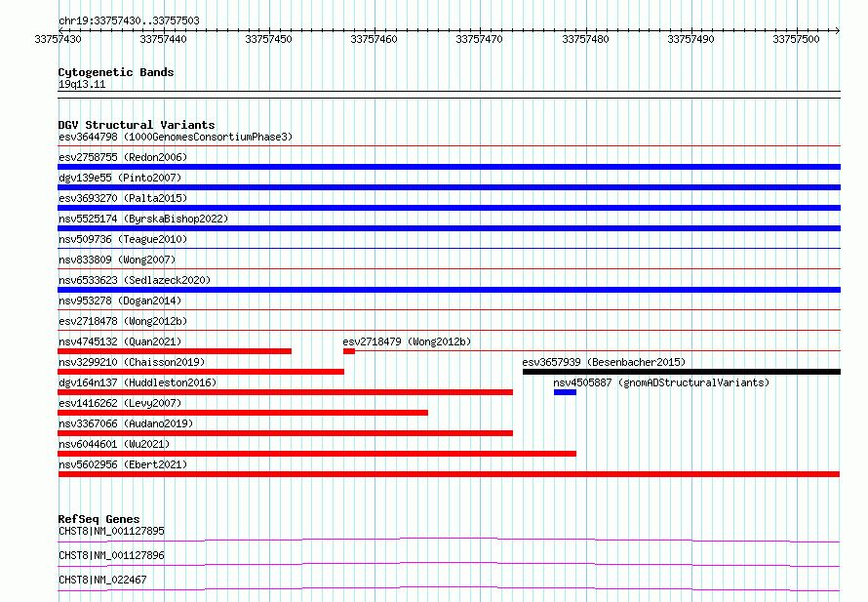
Task: Click the small blue nsv4505887 gnomAD bar
Action: 566,392
